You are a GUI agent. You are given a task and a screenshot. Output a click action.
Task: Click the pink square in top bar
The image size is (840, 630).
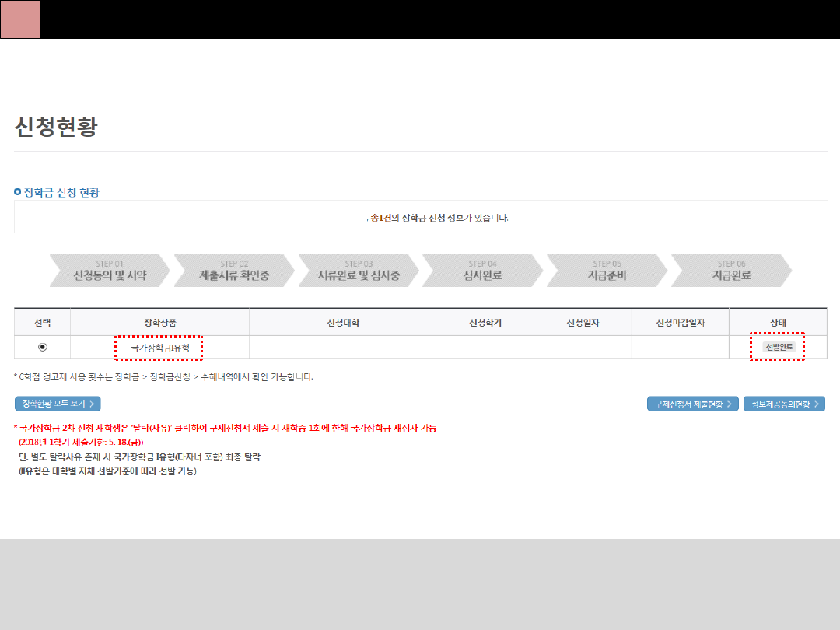(x=20, y=19)
